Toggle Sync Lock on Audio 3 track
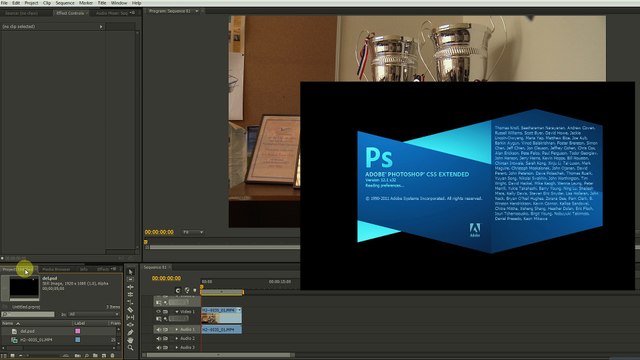The width and height of the screenshot is (640, 360). point(165,347)
